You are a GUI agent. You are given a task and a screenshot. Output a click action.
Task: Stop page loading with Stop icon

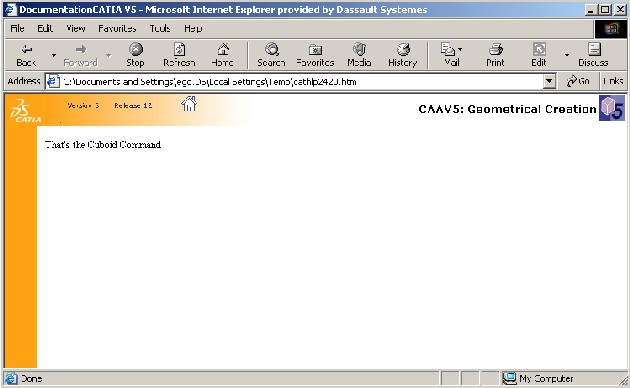(x=135, y=55)
